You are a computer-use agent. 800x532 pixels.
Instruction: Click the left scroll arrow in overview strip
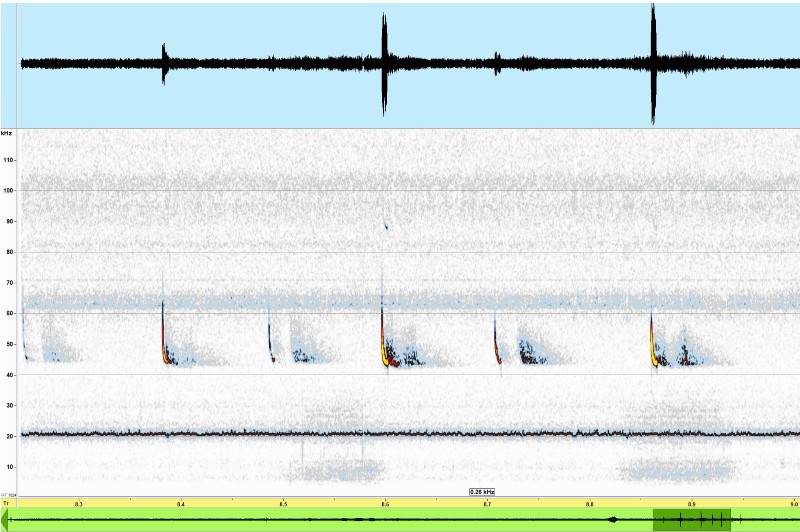(7, 519)
